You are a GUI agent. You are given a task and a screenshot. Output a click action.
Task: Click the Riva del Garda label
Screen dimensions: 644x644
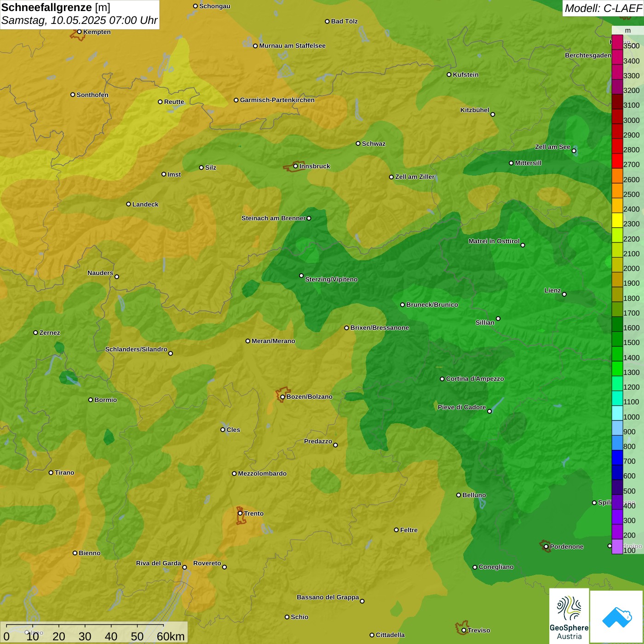[159, 563]
